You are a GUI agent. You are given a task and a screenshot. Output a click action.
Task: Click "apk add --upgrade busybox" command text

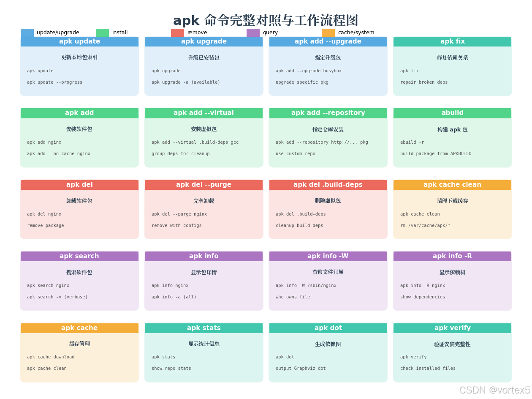point(309,71)
